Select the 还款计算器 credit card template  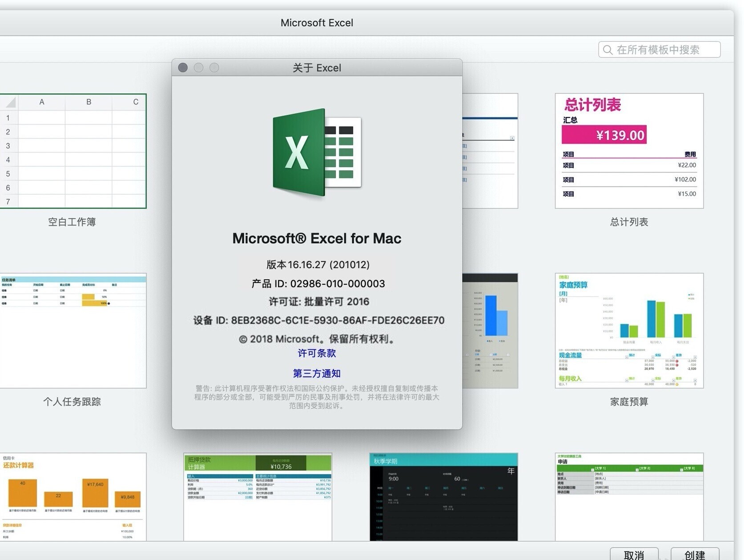[x=73, y=497]
